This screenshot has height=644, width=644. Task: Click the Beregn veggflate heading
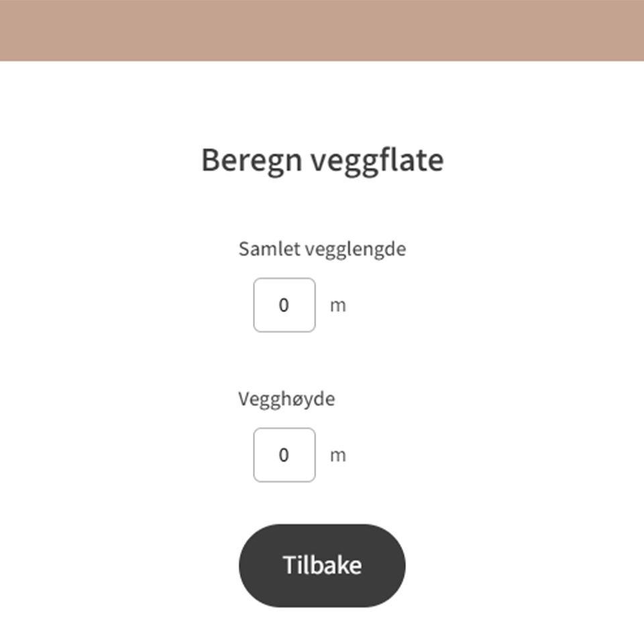click(322, 161)
